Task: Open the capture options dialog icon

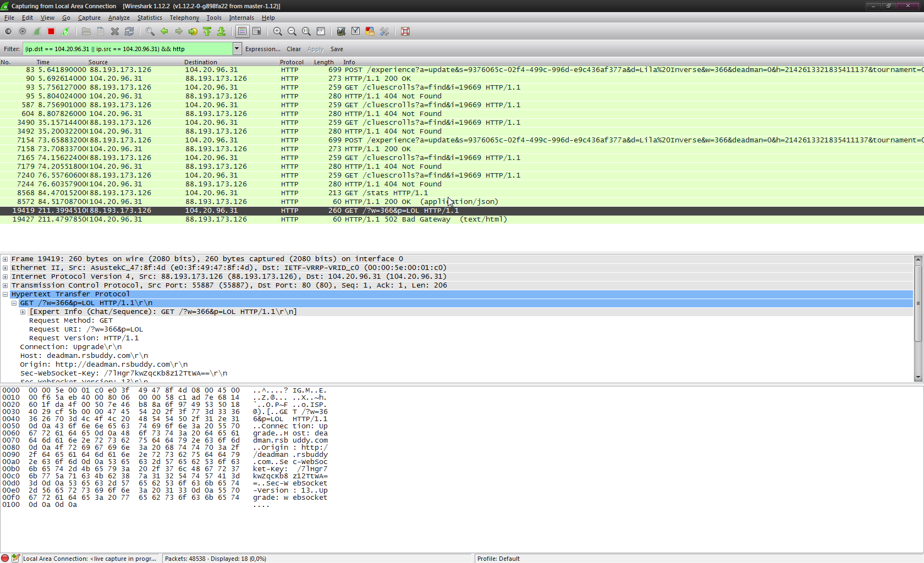Action: pyautogui.click(x=23, y=32)
